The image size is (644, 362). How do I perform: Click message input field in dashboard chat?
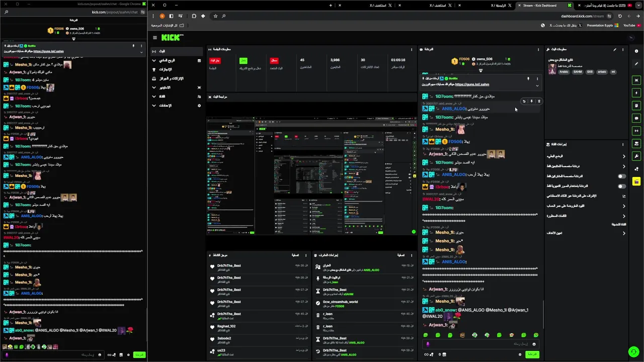(x=480, y=344)
